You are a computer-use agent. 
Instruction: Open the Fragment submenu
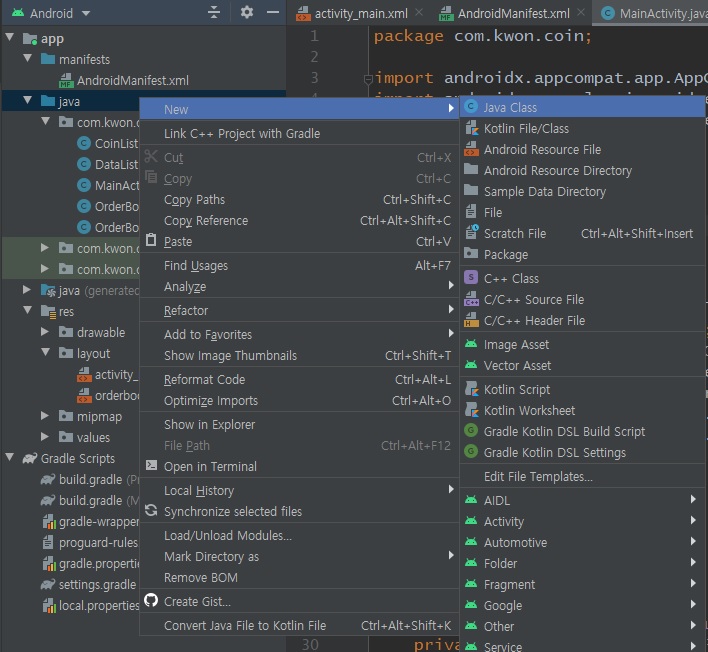(582, 584)
